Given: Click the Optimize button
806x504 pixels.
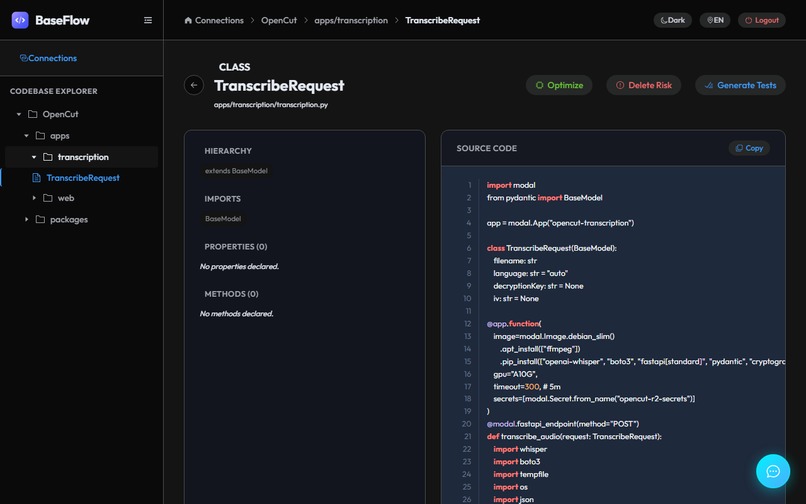Looking at the screenshot, I should 559,85.
